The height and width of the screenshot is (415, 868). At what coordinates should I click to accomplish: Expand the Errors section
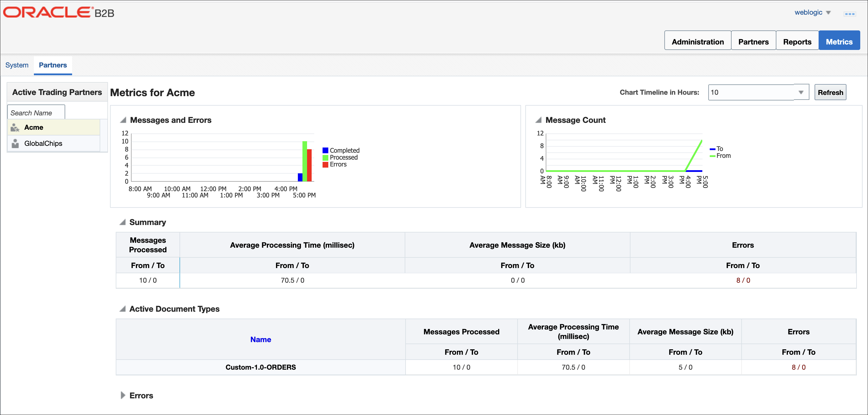(123, 395)
